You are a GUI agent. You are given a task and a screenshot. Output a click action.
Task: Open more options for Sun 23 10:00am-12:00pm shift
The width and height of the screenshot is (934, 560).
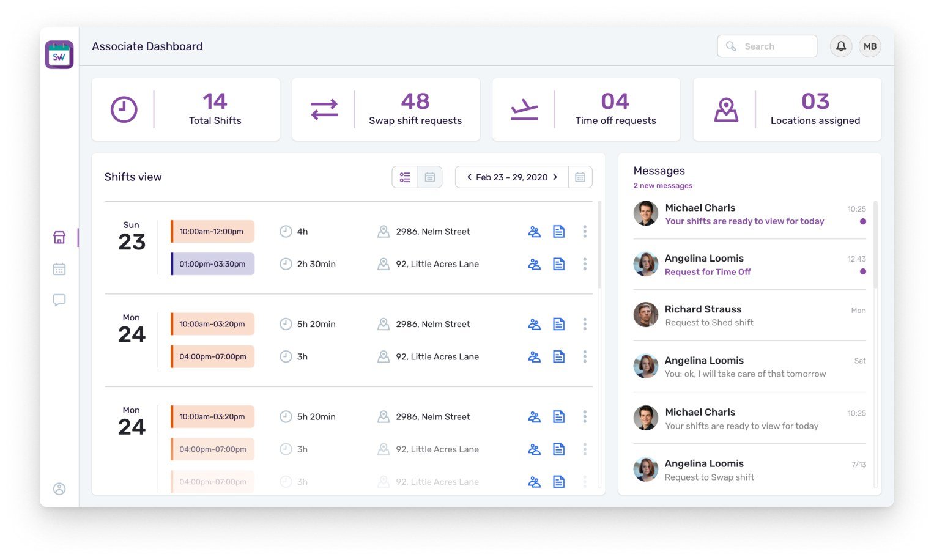[x=585, y=232]
